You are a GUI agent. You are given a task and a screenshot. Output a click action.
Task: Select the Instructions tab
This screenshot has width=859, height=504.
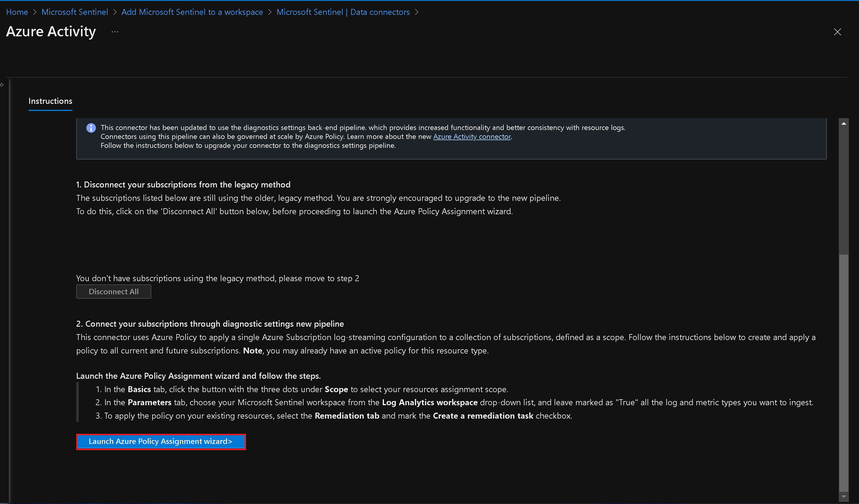[50, 101]
